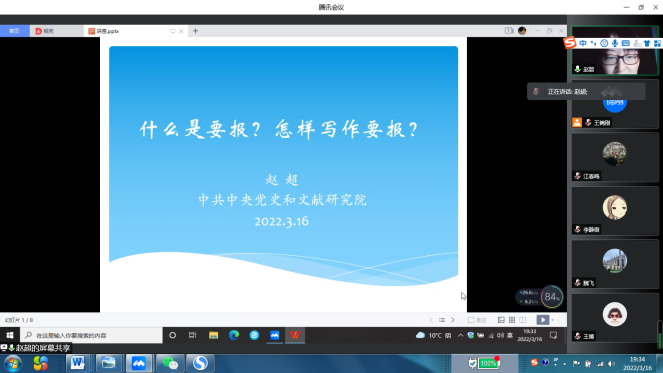Open the dropdown arrow beside the slideshow play button
This screenshot has width=663, height=373.
click(x=553, y=320)
